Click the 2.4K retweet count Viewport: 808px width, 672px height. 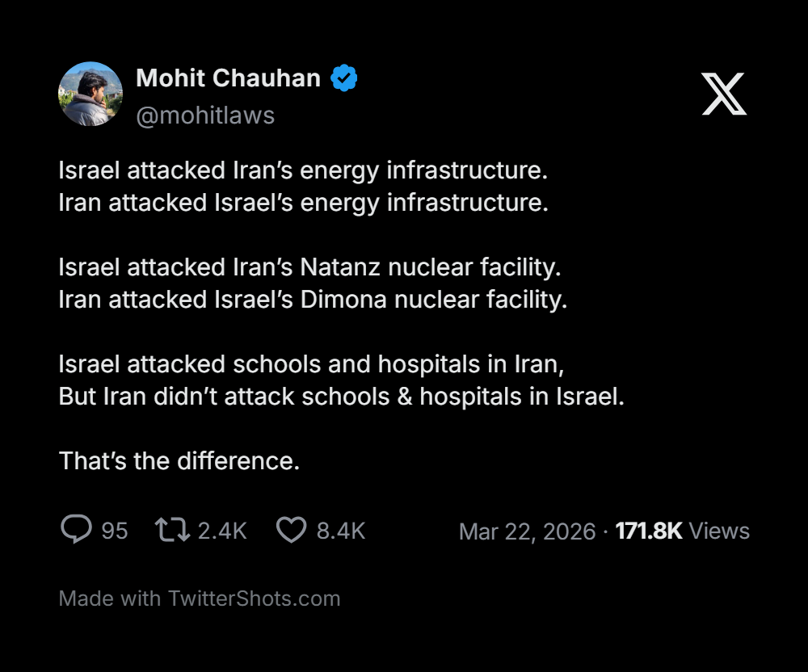pyautogui.click(x=222, y=531)
